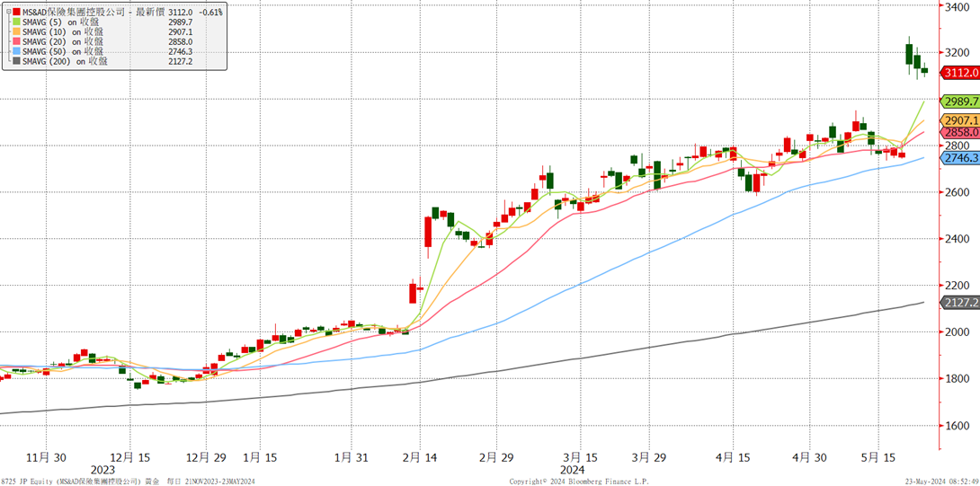Click the orange SMAVG (10) color swatch

pyautogui.click(x=16, y=31)
